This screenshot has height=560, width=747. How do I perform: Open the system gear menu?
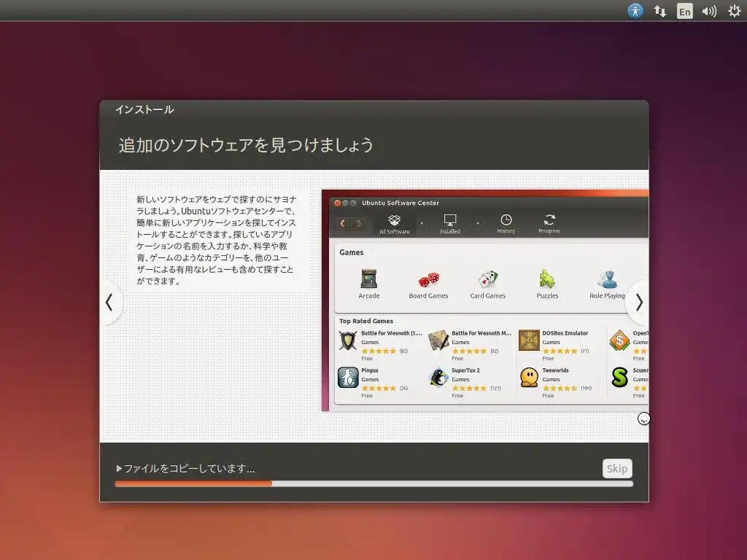(735, 11)
